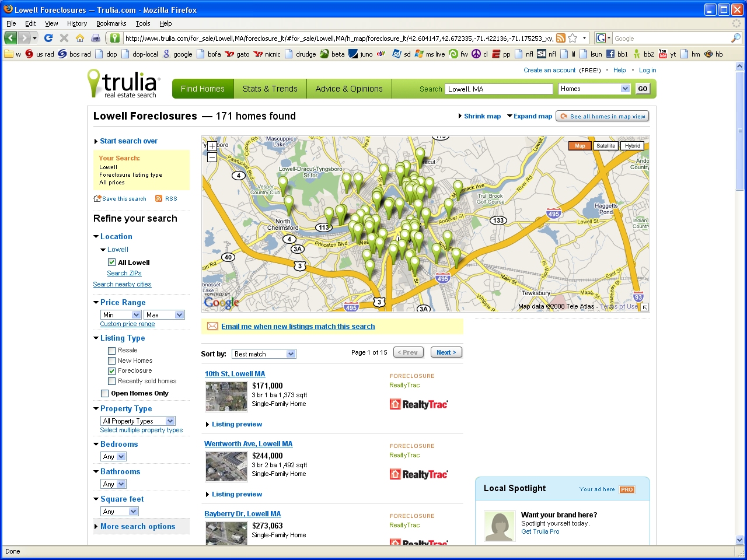Screen dimensions: 747x560
Task: Click See all homes in map view
Action: [x=602, y=116]
